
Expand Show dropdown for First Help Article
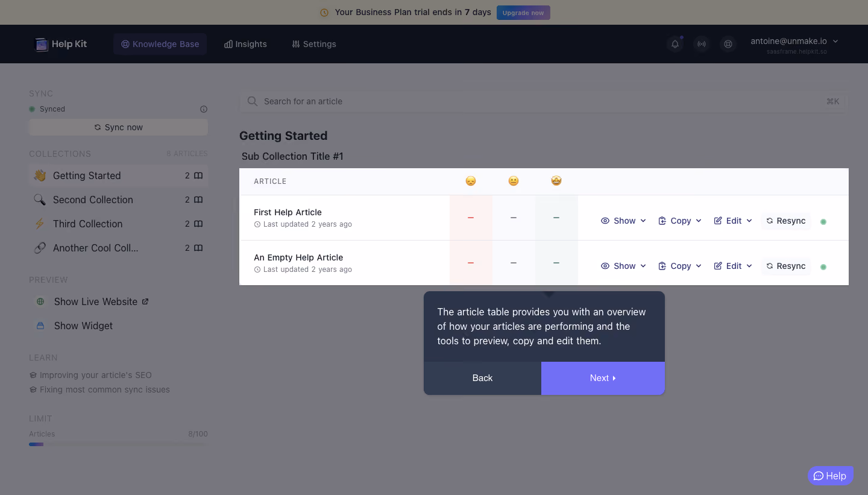[623, 221]
